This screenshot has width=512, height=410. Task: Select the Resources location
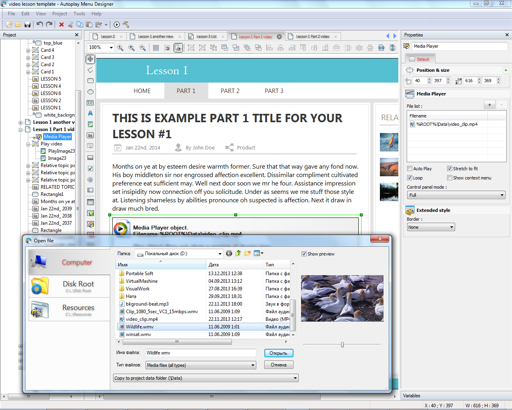[x=69, y=309]
